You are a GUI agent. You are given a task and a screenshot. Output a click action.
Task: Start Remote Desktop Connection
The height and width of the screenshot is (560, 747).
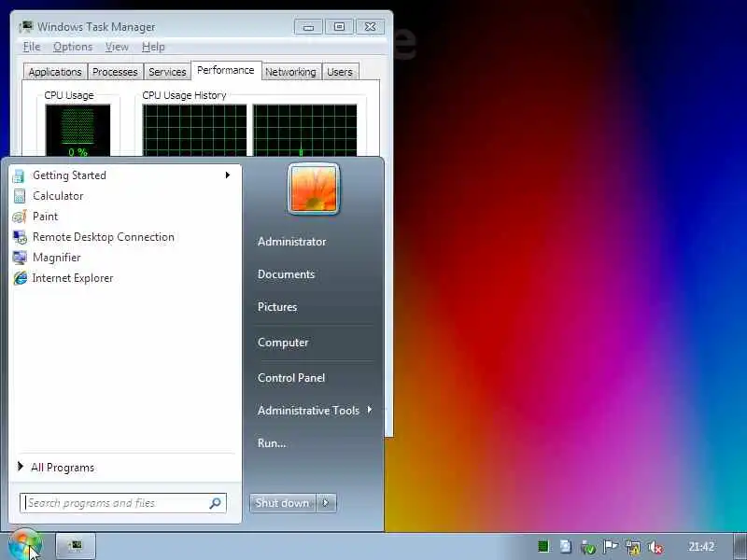coord(124,237)
